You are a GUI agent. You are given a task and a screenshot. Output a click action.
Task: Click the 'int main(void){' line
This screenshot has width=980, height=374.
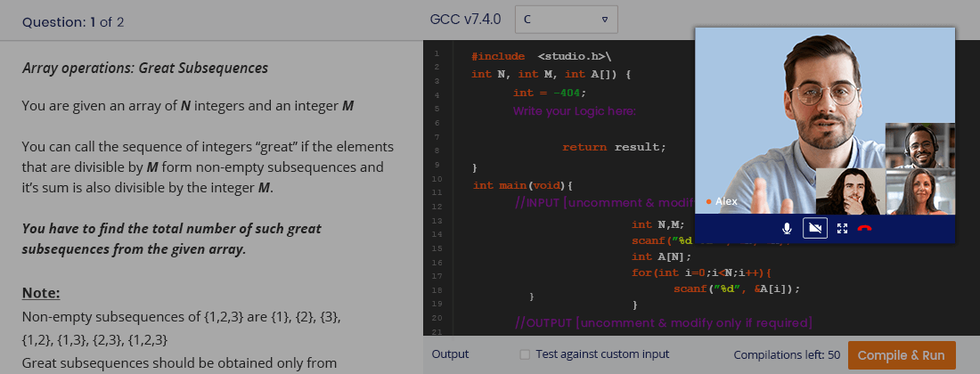(523, 185)
